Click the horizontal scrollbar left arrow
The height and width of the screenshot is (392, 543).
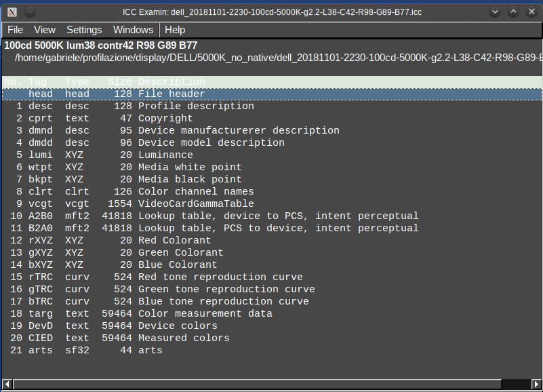(7, 385)
